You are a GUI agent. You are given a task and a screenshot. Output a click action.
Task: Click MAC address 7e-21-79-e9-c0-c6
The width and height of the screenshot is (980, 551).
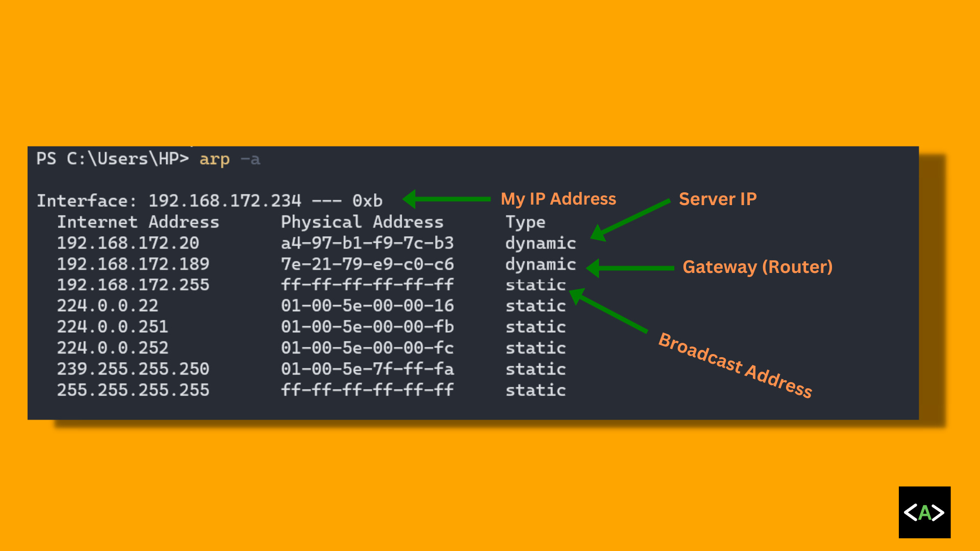click(x=367, y=264)
